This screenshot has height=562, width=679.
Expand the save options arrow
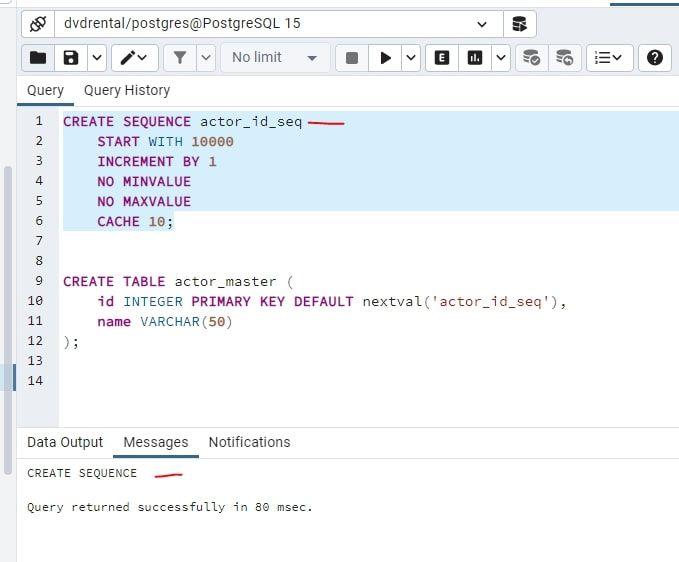[97, 58]
